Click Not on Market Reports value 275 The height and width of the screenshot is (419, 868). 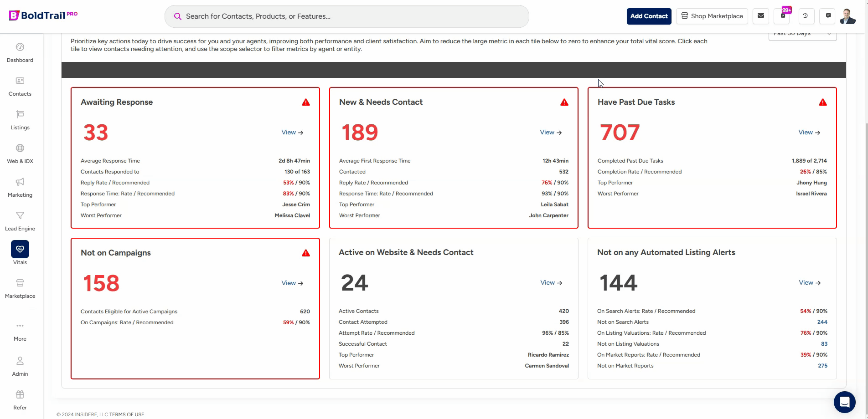coord(822,366)
